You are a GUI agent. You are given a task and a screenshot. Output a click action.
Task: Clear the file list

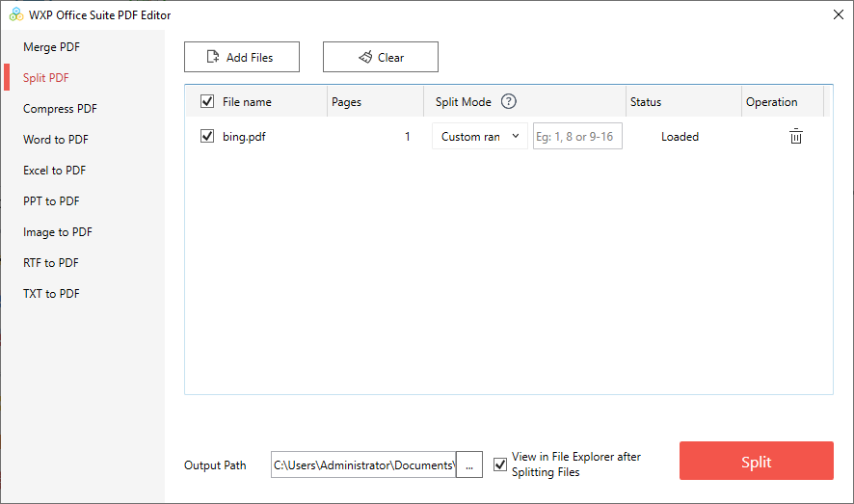pyautogui.click(x=381, y=57)
